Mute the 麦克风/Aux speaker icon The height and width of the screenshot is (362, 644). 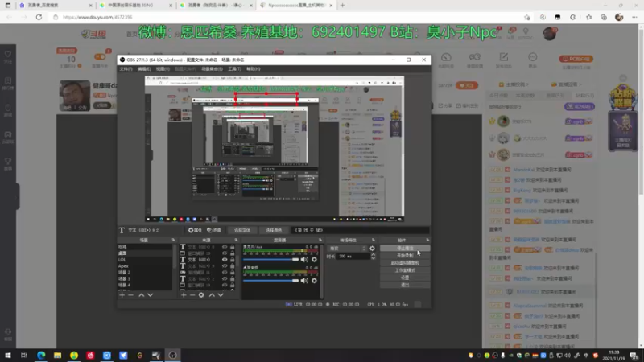[x=304, y=259]
